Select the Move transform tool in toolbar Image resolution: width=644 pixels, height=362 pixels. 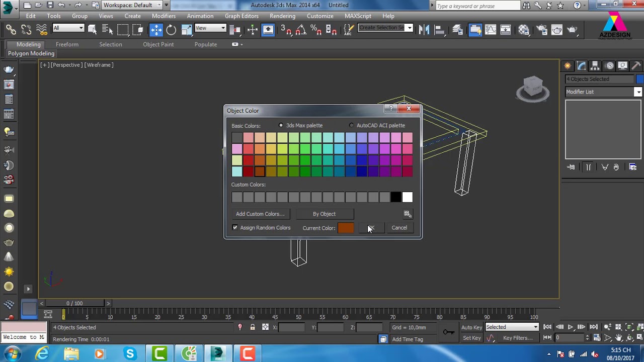tap(156, 30)
